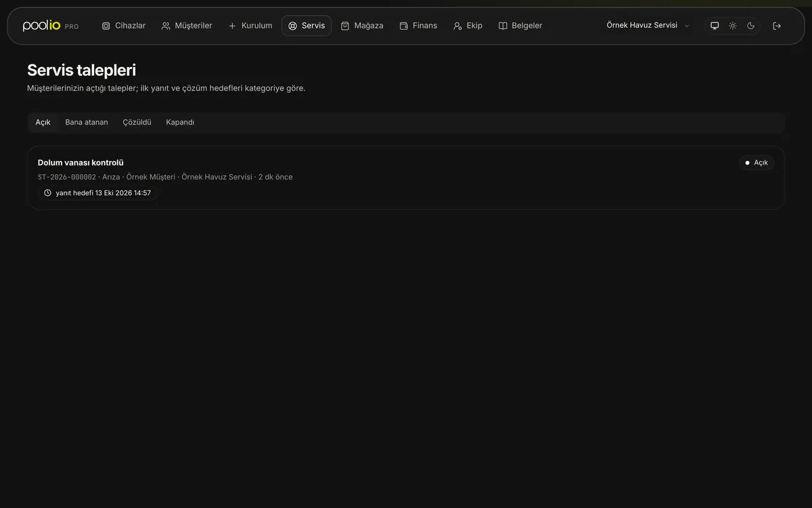The height and width of the screenshot is (508, 812).
Task: Switch to light theme sun icon
Action: tap(733, 26)
